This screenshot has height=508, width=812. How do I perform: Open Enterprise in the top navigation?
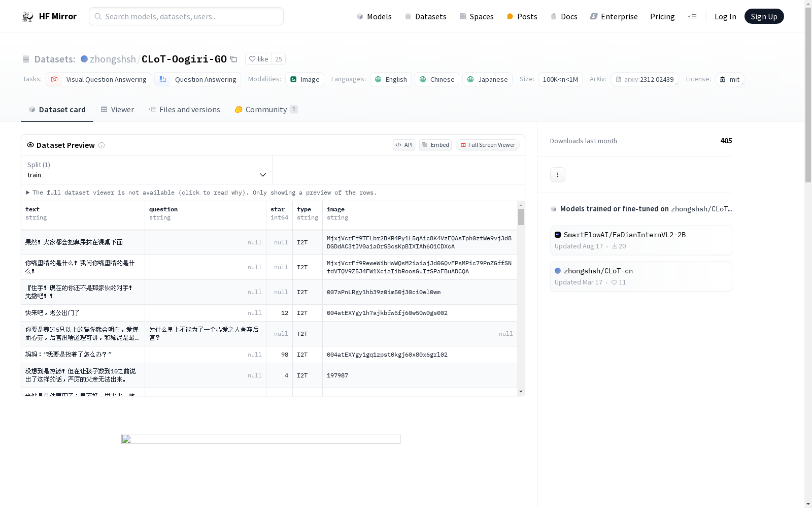(614, 16)
